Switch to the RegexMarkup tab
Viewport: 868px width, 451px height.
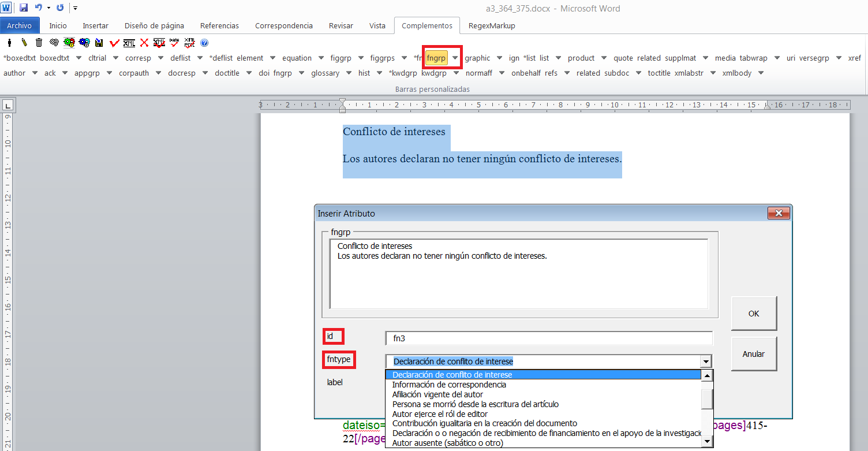coord(492,25)
